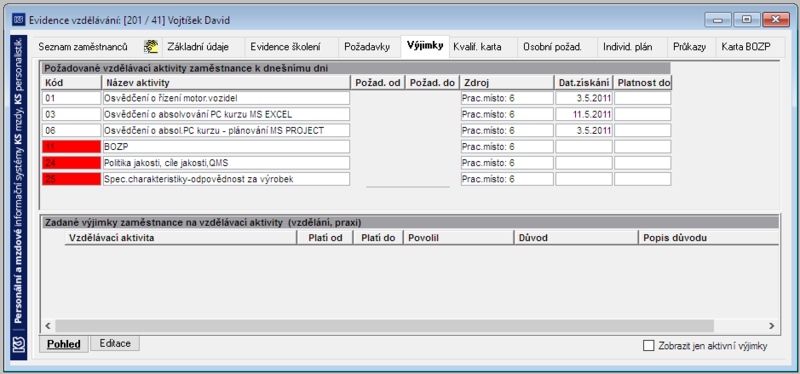The image size is (800, 374).
Task: Click Dat.získání 3.5.2011 in row 06
Action: 584,130
